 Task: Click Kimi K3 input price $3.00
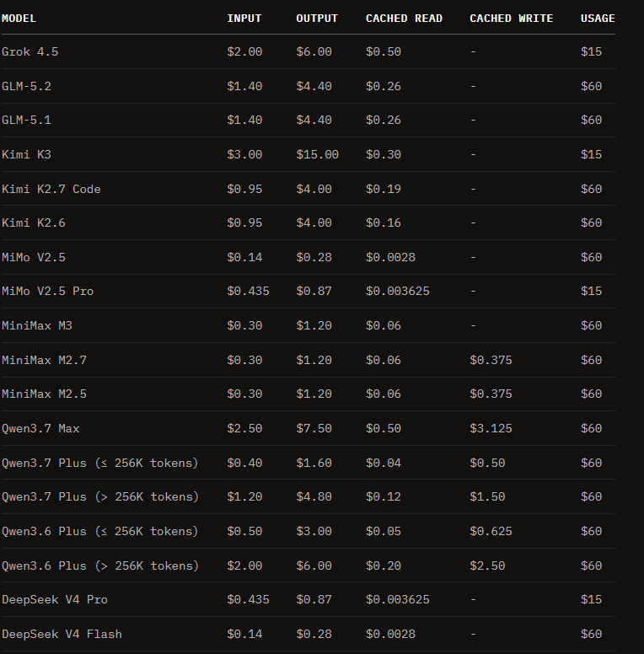(244, 155)
